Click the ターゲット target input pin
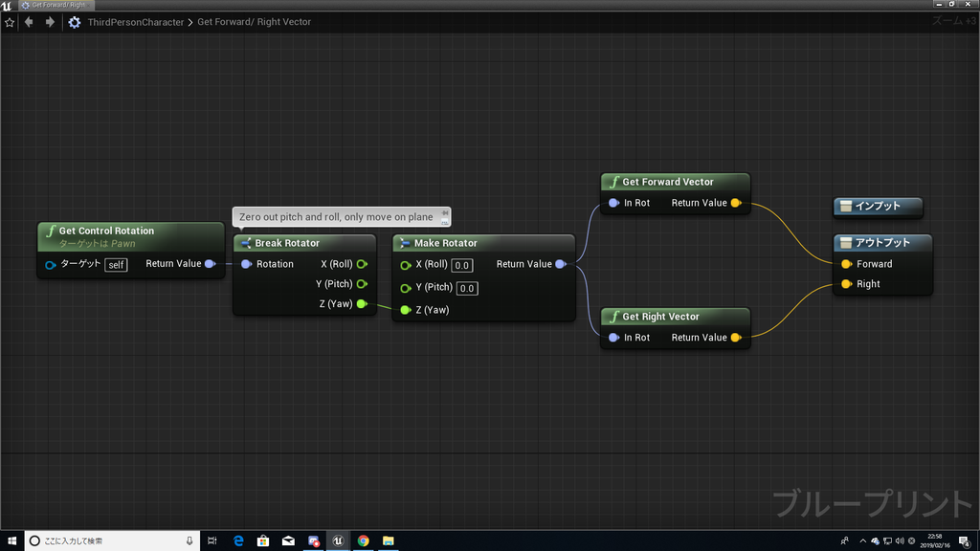Viewport: 980px width, 551px height. coord(51,265)
